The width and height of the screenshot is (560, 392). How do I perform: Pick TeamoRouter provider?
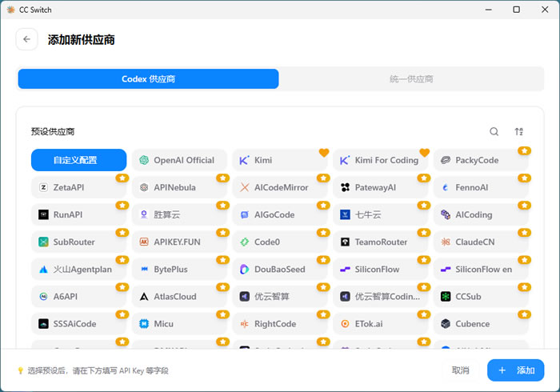(x=381, y=242)
